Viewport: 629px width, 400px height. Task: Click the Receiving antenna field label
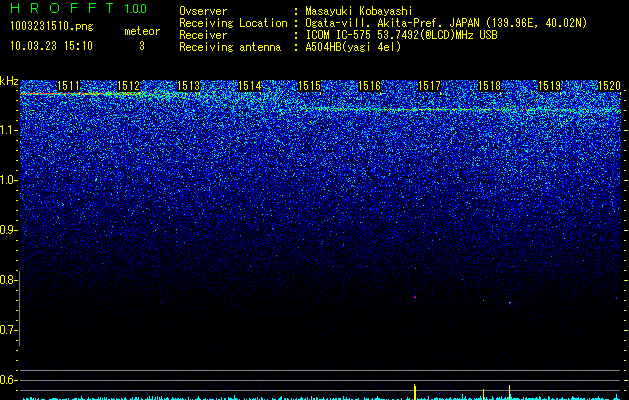pos(230,47)
